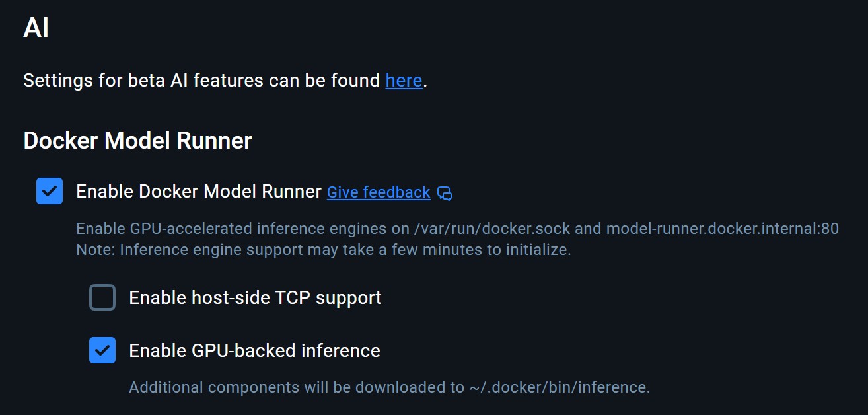The image size is (868, 415).
Task: Click the 'Enable GPU-accelerated inference engines' description
Action: tap(457, 229)
